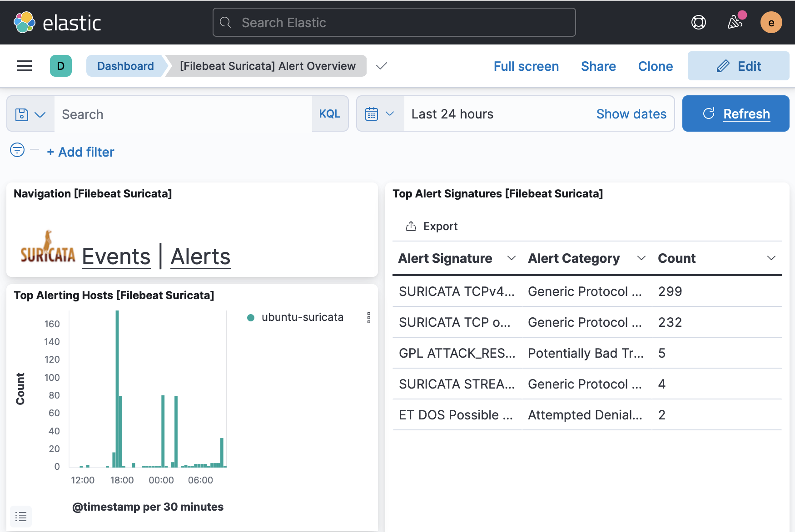Open the Alerts navigation link
The height and width of the screenshot is (532, 795).
[200, 256]
